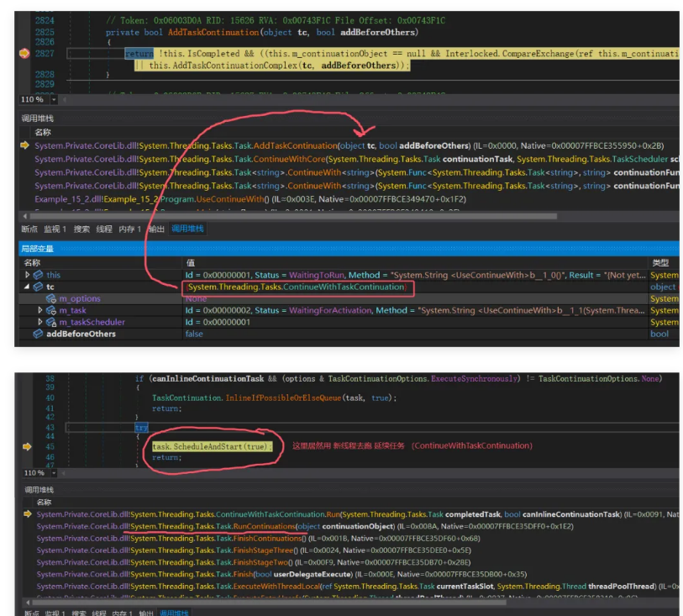Switch to the 线程 tab above the 局部变量 panel
Screen dimensions: 683x616
(104, 229)
